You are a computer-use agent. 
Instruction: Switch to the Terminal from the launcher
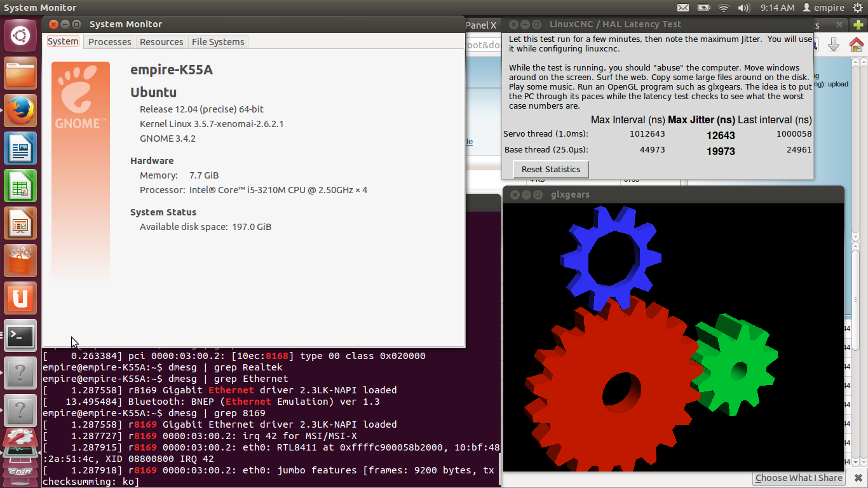pos(20,335)
